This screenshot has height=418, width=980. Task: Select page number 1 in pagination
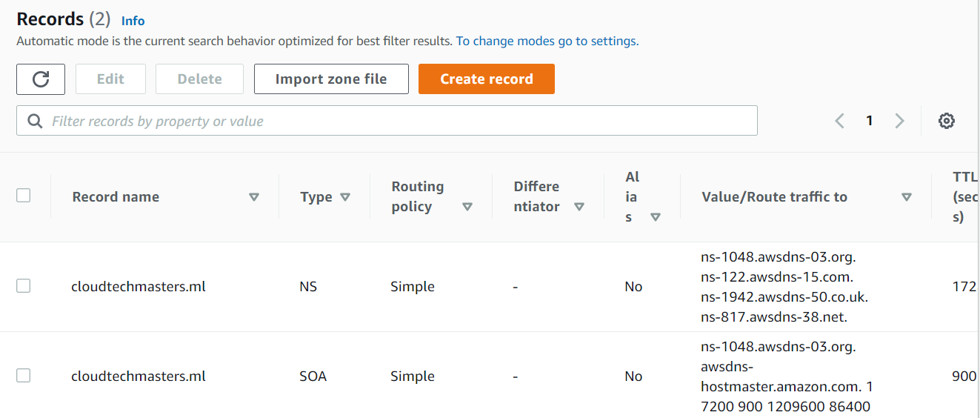870,121
